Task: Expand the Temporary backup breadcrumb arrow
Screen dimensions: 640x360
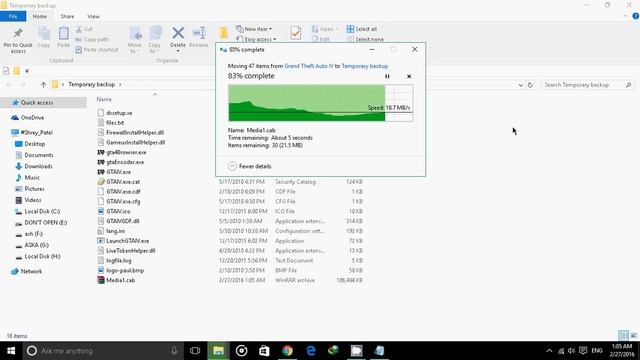Action: click(x=120, y=84)
